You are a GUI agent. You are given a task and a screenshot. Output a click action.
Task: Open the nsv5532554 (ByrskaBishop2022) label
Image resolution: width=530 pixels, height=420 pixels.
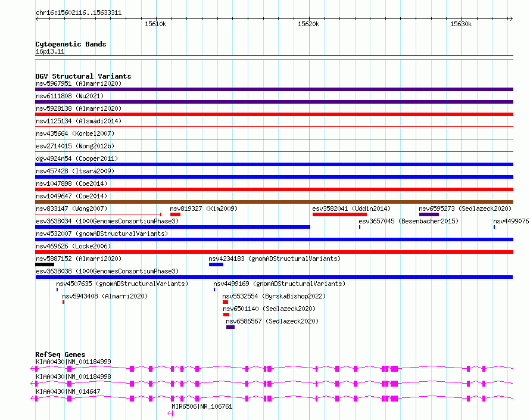[x=274, y=296]
